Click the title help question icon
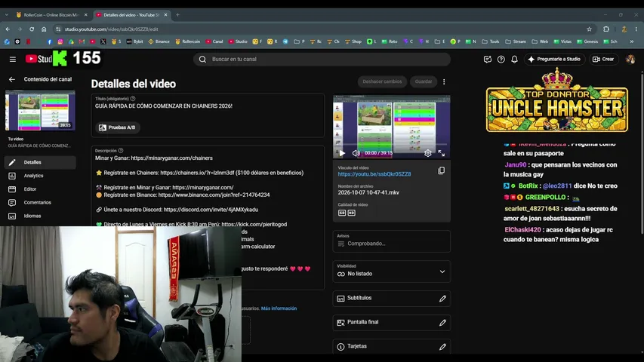 tap(133, 99)
